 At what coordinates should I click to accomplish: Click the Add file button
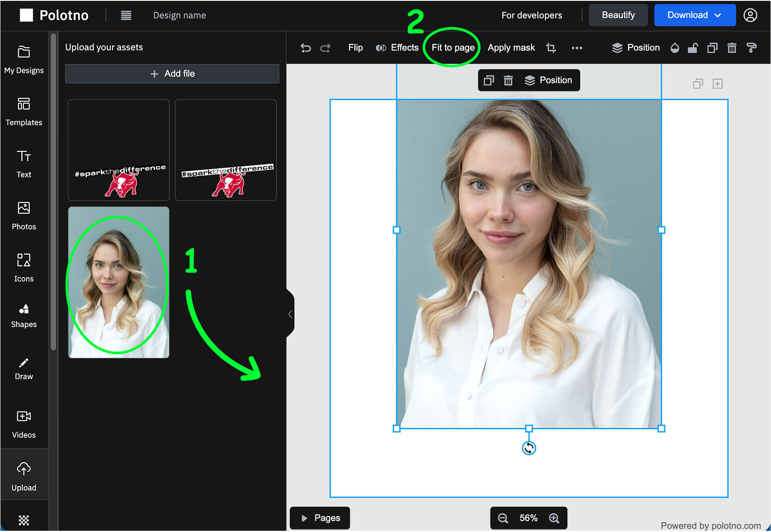pyautogui.click(x=172, y=74)
